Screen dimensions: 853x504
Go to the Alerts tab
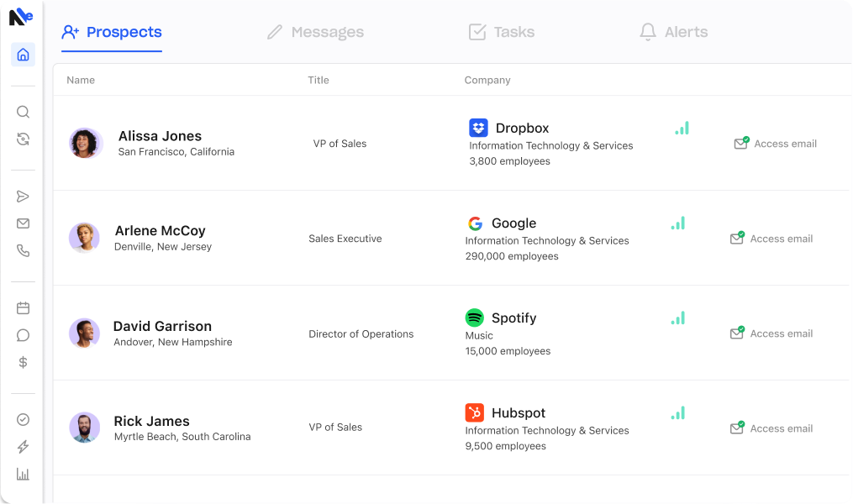click(x=674, y=33)
